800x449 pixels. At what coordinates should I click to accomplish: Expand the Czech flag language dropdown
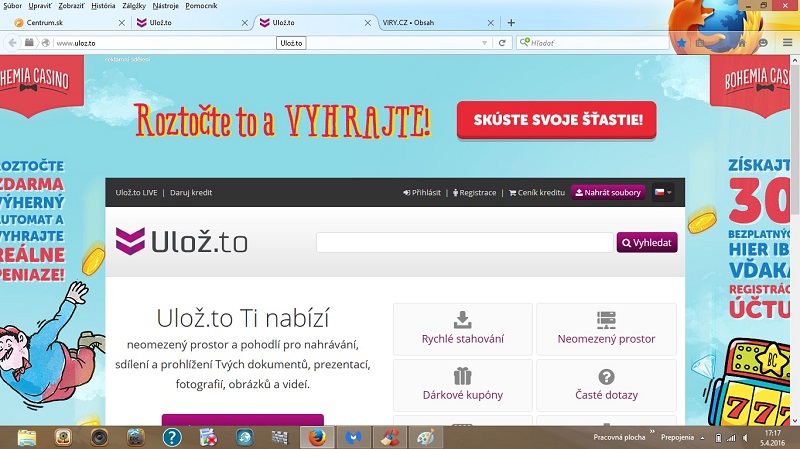663,192
